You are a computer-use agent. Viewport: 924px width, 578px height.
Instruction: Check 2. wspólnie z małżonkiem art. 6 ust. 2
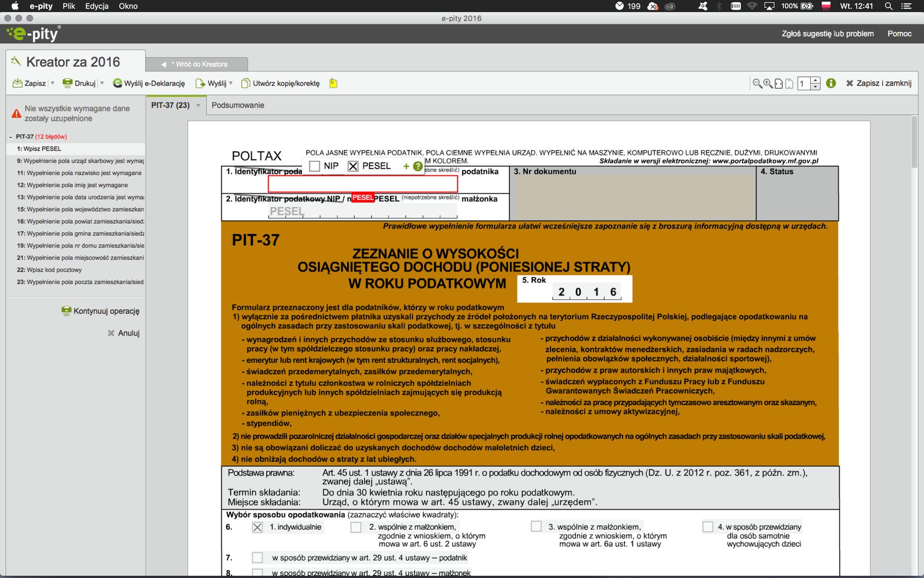point(356,527)
